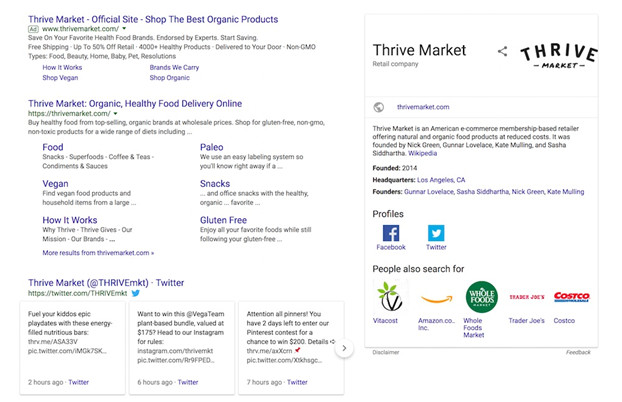
Task: Open the Paleo sitelink
Action: click(211, 147)
